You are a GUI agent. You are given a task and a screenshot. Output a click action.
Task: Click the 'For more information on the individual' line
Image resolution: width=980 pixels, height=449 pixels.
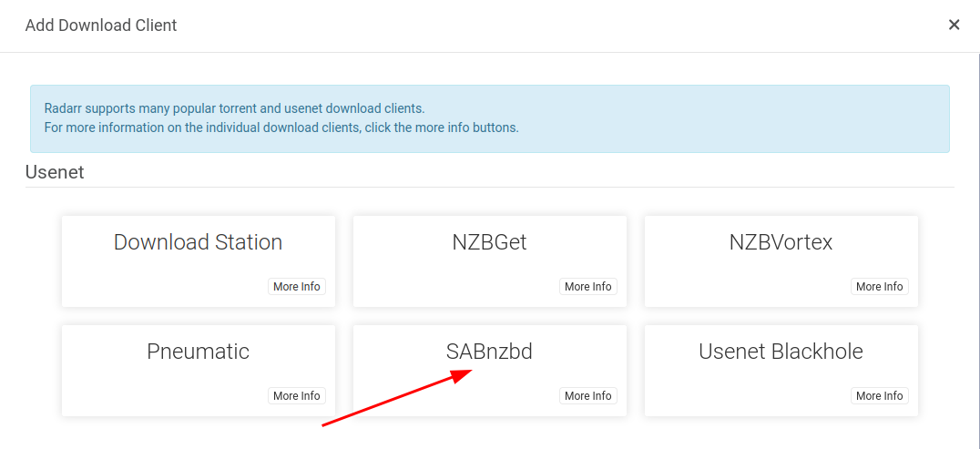[281, 128]
